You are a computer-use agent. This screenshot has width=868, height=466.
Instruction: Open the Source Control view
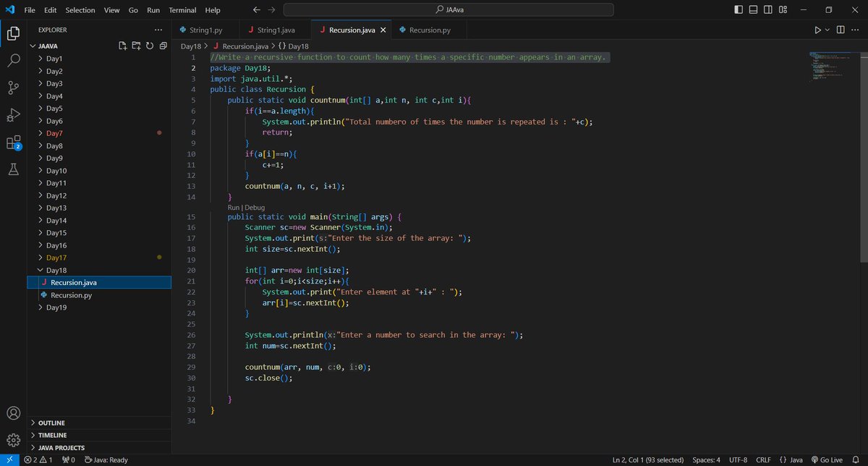(13, 88)
